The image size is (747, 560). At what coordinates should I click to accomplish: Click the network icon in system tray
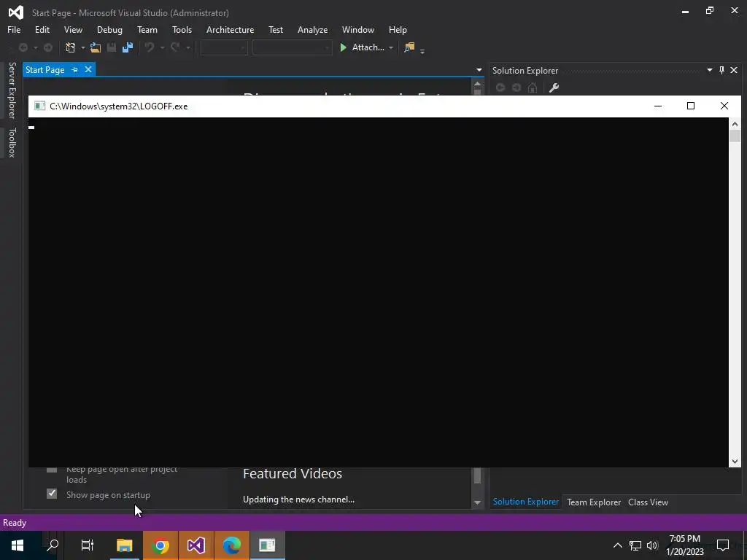pos(635,545)
